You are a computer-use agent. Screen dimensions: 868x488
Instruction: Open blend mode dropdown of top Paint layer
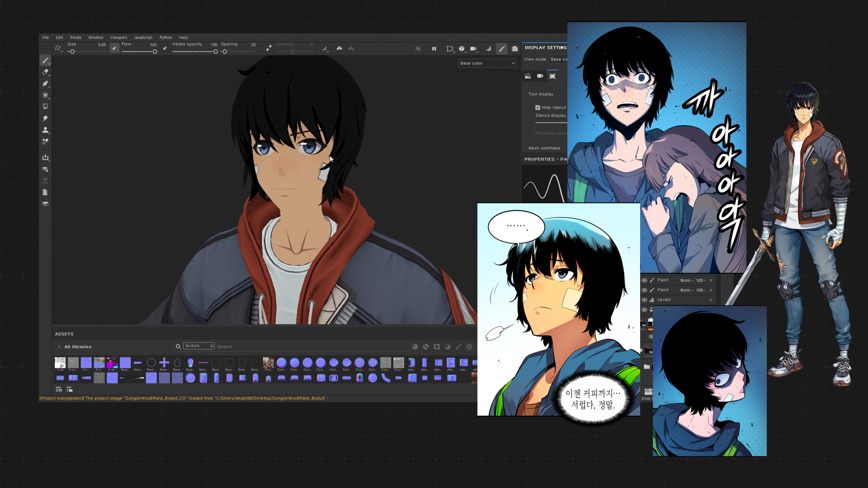click(687, 280)
